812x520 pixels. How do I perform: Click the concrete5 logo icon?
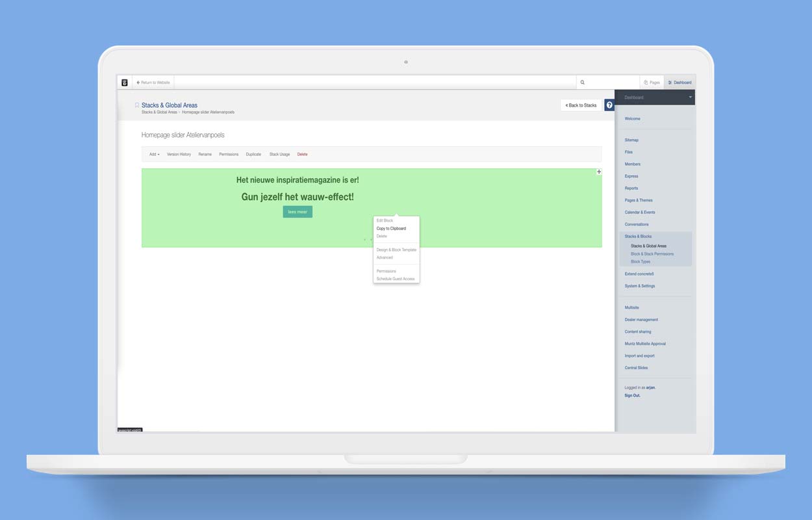point(125,83)
